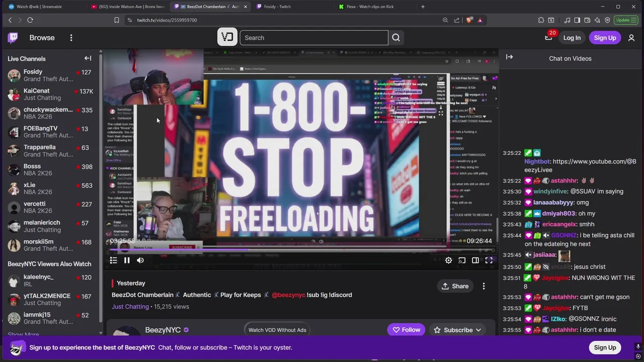Go back in browser history
Image resolution: width=644 pixels, height=362 pixels.
[x=10, y=20]
